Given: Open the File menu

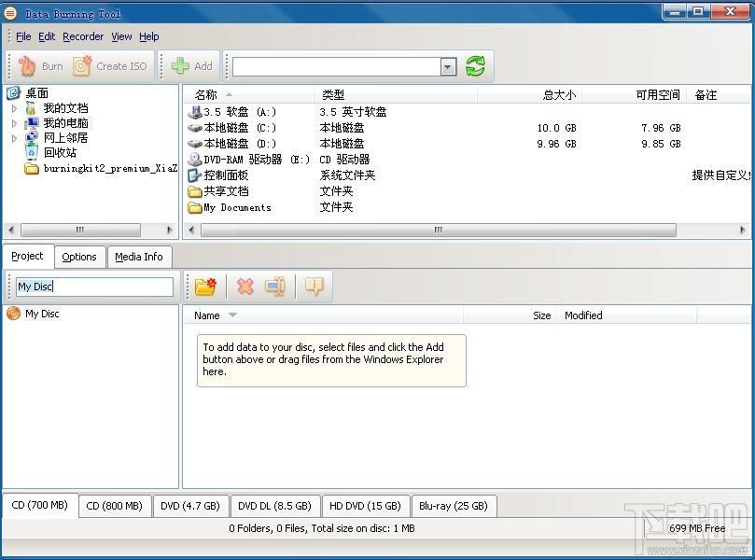Looking at the screenshot, I should coord(23,36).
